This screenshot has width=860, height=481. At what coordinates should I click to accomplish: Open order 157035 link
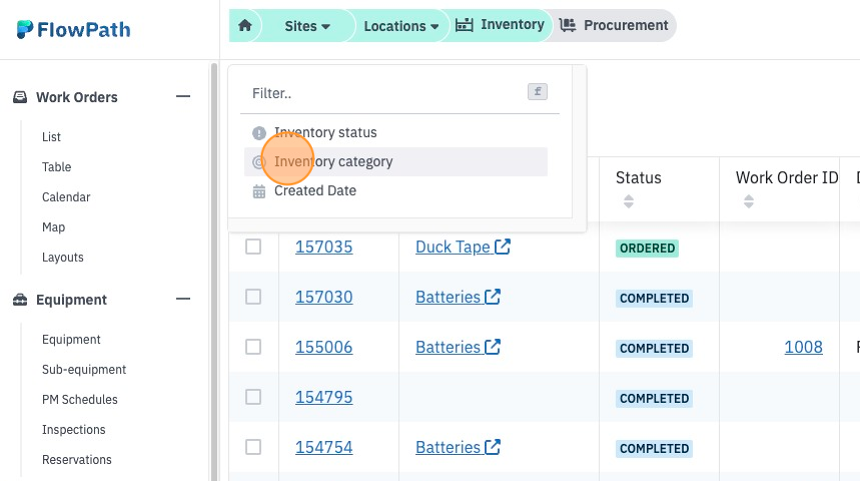[x=324, y=247]
